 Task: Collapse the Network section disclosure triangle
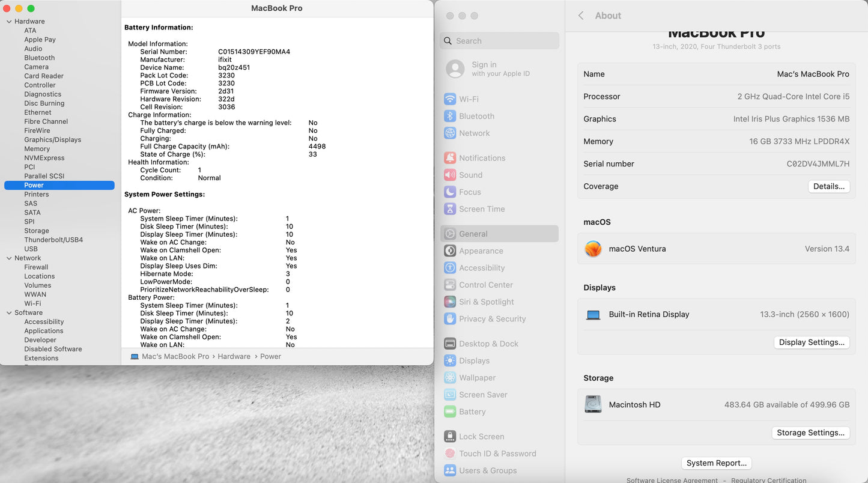click(9, 258)
